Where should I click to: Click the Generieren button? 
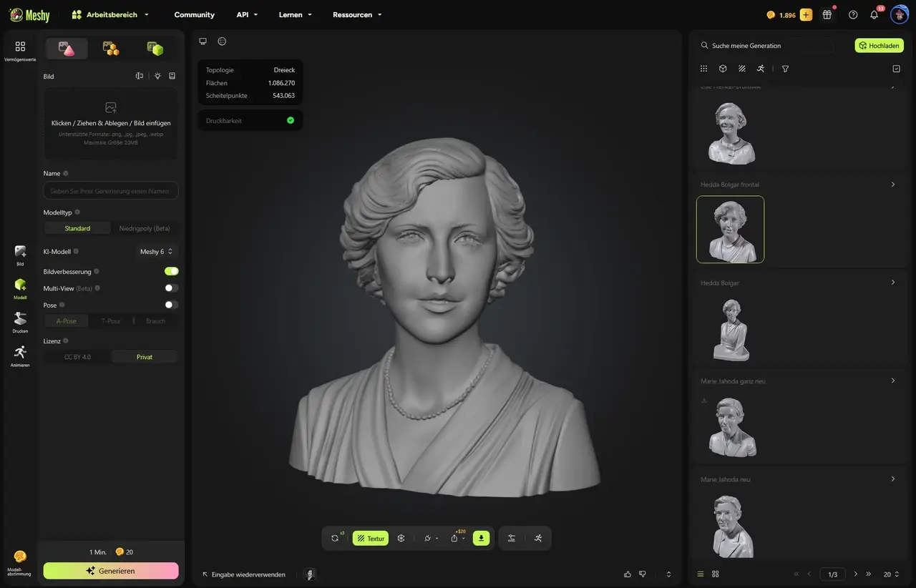pos(111,571)
